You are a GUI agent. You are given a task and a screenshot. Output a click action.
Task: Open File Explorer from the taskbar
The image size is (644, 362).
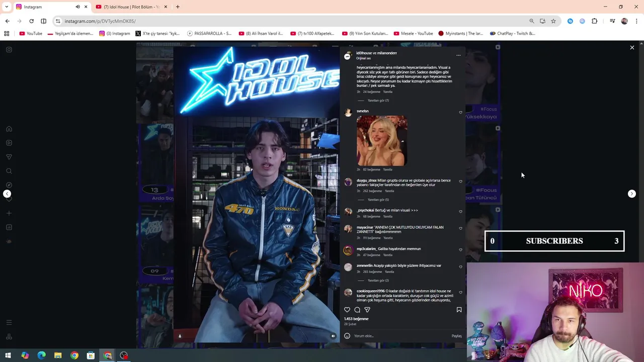point(58,355)
